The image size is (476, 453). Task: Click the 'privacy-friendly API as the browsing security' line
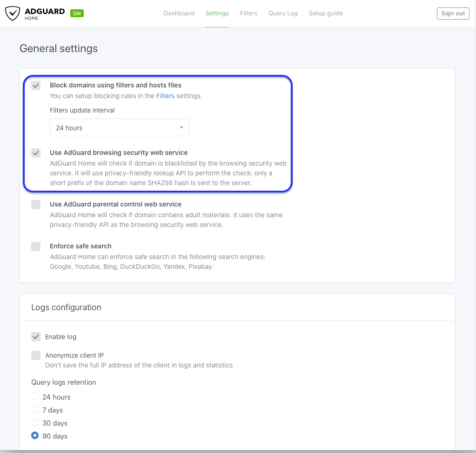tap(136, 225)
